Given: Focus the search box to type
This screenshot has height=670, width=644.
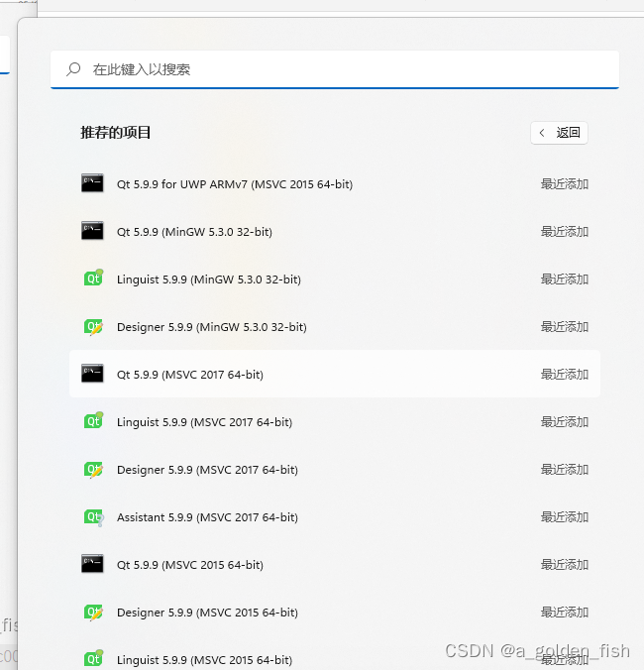Looking at the screenshot, I should tap(335, 69).
